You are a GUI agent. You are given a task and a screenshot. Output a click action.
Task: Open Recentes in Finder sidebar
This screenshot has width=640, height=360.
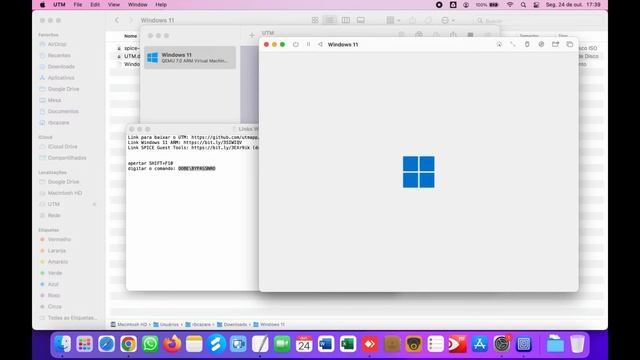(x=59, y=55)
